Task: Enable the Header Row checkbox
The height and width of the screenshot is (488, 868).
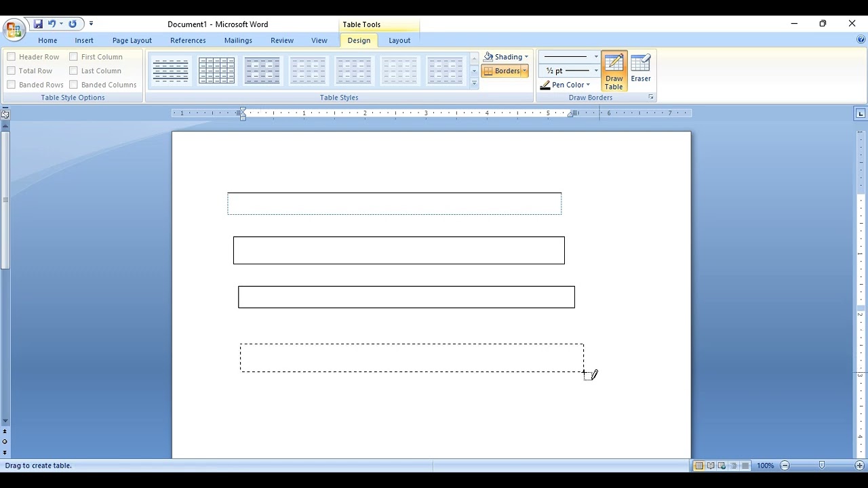Action: [x=11, y=57]
